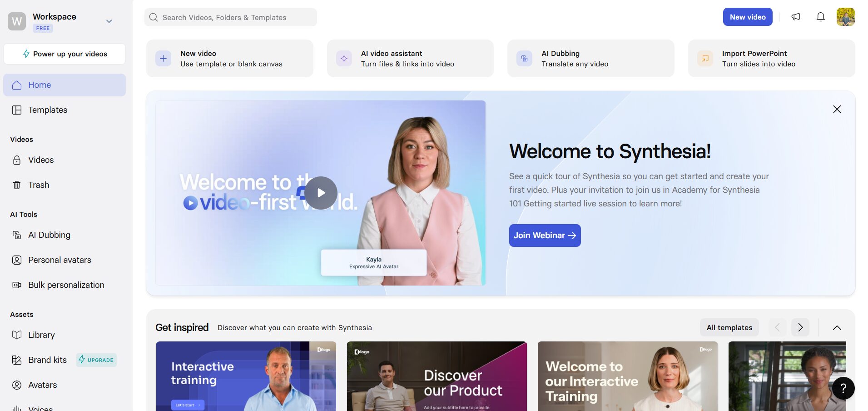The width and height of the screenshot is (868, 411).
Task: Click the search videos input field
Action: (x=231, y=17)
